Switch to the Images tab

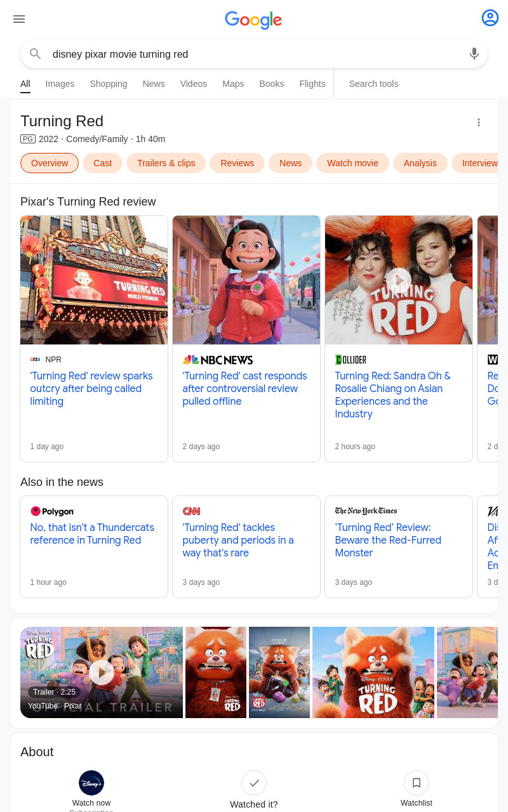60,84
